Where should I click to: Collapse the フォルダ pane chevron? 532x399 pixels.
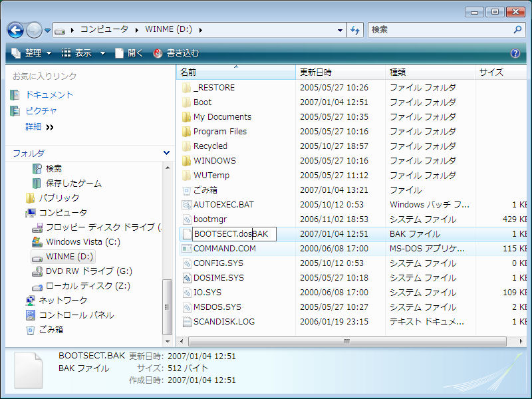click(166, 153)
